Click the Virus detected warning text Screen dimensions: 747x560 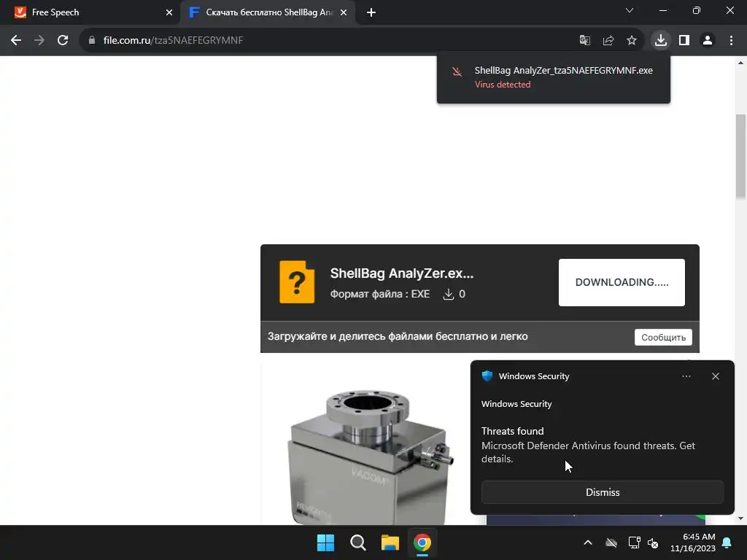[502, 85]
